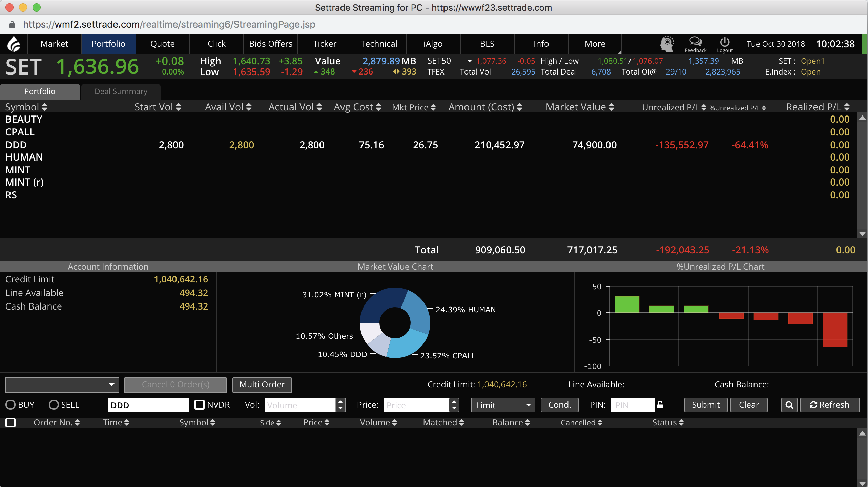
Task: Click the Cancel 0 Order(s) button
Action: click(x=175, y=385)
